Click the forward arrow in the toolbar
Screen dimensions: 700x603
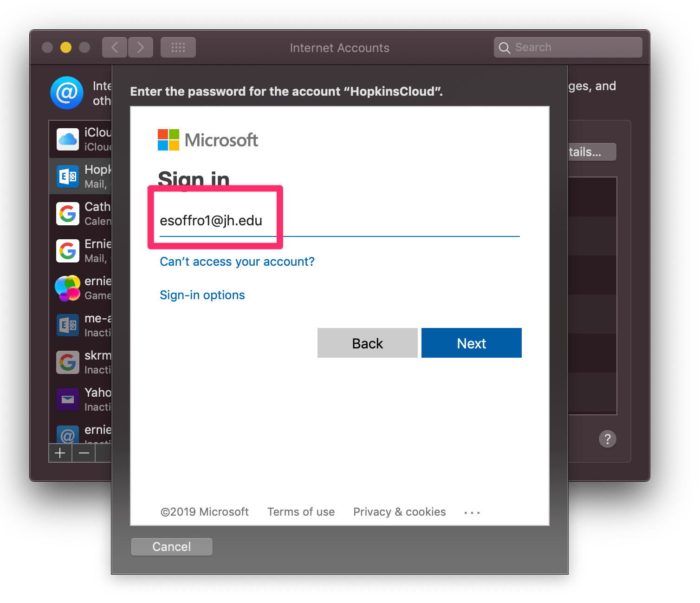coord(141,47)
